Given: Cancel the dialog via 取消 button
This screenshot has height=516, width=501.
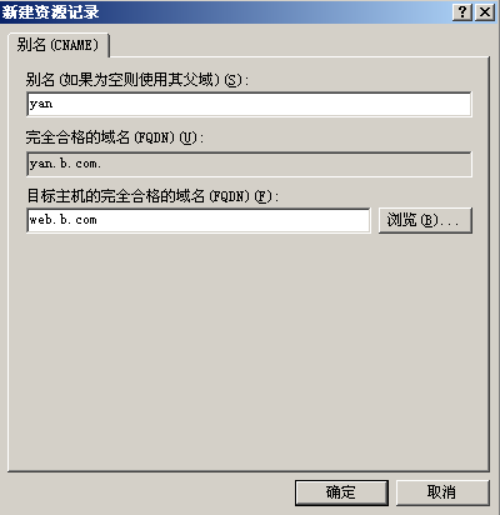Looking at the screenshot, I should coord(442,492).
